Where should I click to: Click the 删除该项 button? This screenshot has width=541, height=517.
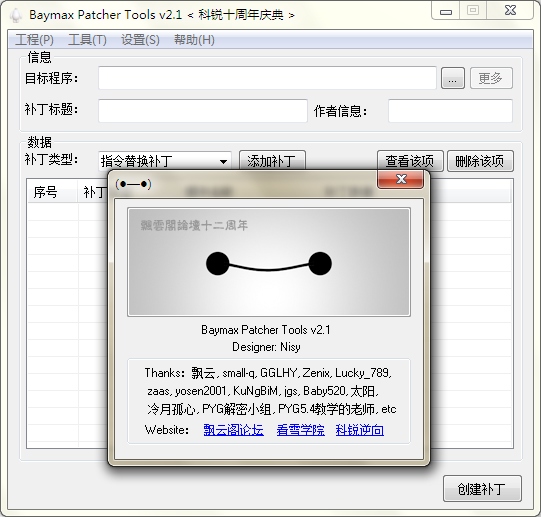[x=480, y=161]
